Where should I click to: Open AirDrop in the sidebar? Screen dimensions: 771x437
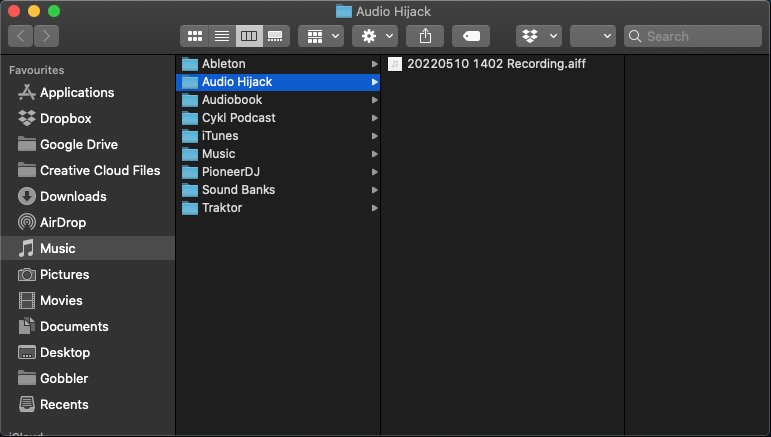tap(88, 223)
